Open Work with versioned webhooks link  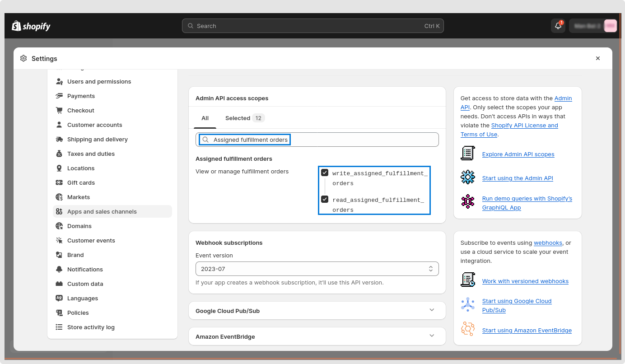pos(525,281)
